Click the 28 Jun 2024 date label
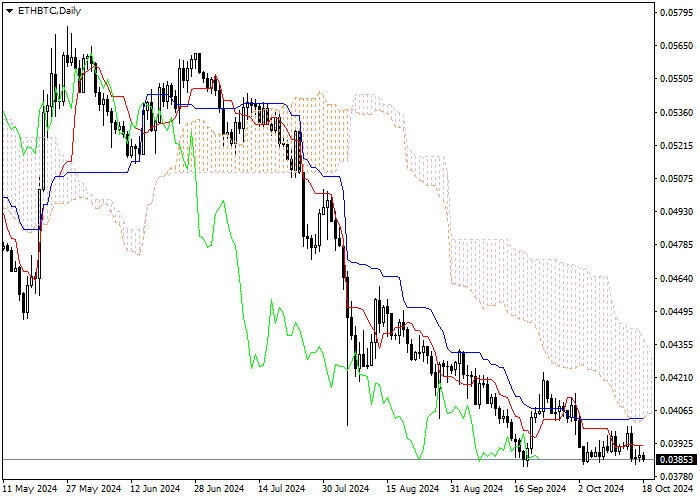 [219, 489]
